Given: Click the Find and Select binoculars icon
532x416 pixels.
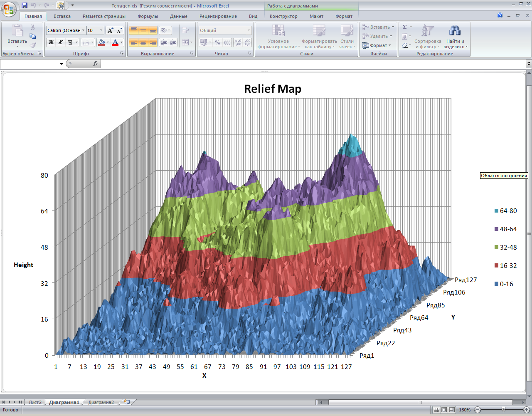Looking at the screenshot, I should coord(455,30).
